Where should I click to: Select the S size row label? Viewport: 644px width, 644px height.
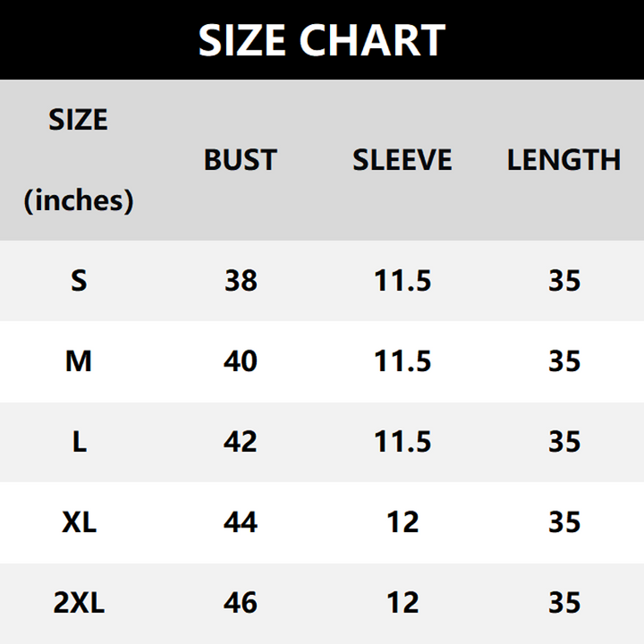(79, 281)
